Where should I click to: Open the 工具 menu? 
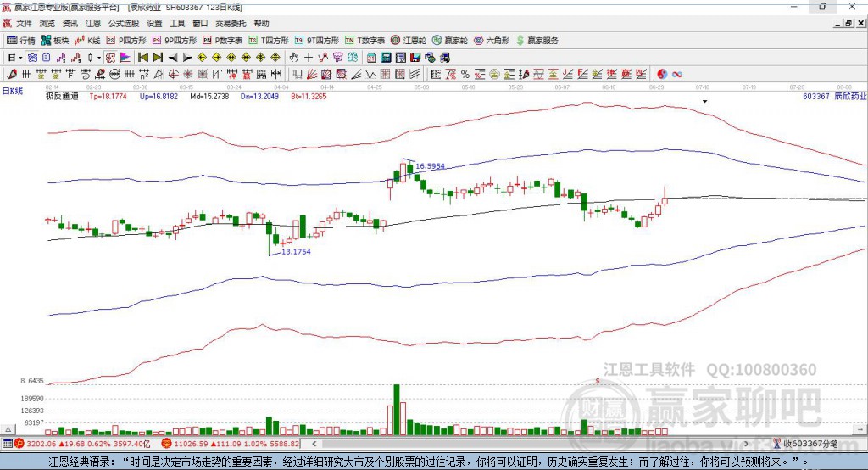click(x=177, y=23)
